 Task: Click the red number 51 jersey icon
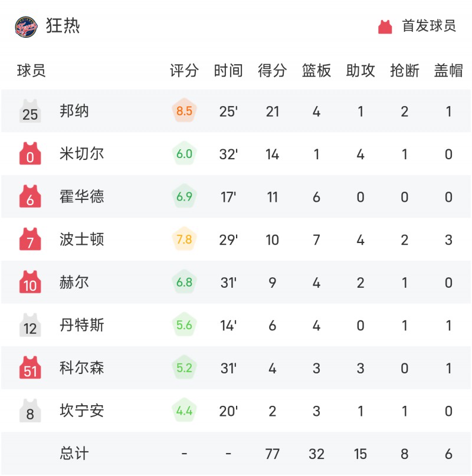(x=30, y=367)
